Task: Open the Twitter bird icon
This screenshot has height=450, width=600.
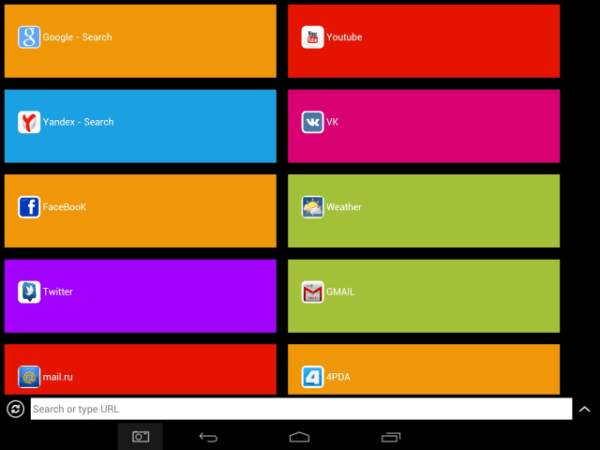Action: coord(29,292)
